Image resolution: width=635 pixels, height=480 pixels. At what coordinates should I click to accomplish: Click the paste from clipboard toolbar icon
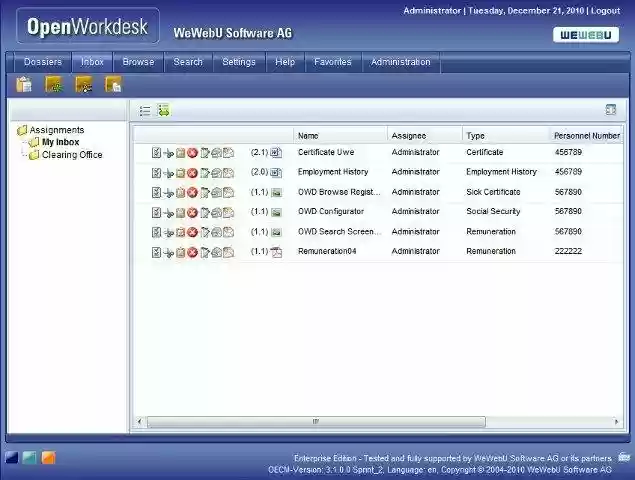pos(24,85)
